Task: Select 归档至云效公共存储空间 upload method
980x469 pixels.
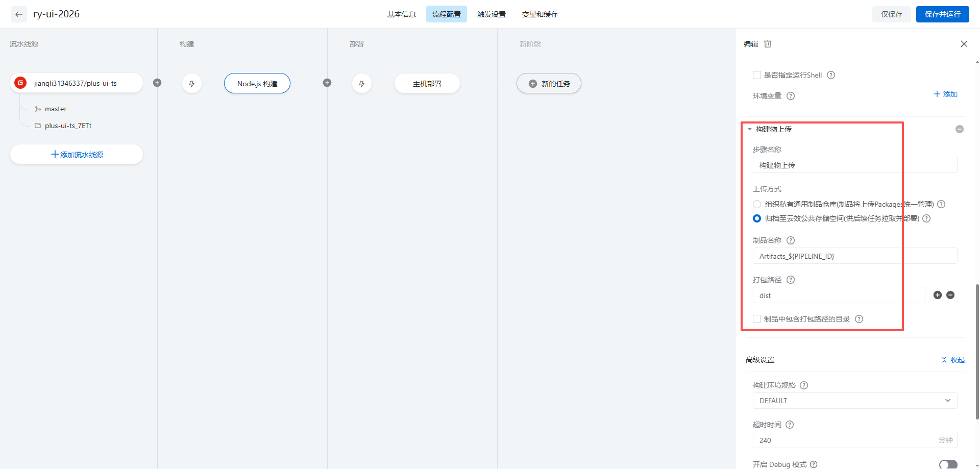Action: point(757,218)
